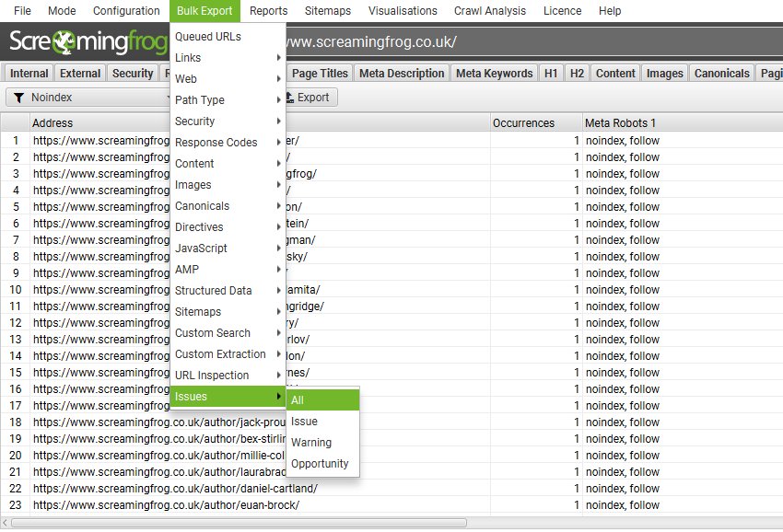Viewport: 783px width, 532px height.
Task: Open the Bulk Export menu
Action: (x=205, y=10)
